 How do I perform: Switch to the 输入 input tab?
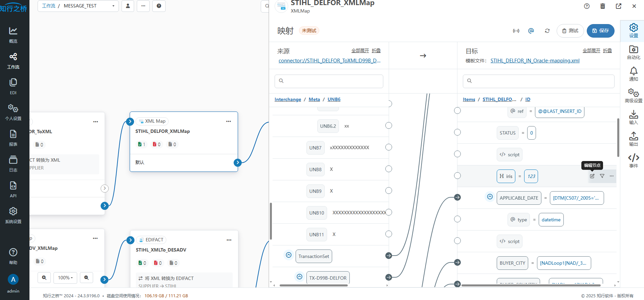click(634, 117)
